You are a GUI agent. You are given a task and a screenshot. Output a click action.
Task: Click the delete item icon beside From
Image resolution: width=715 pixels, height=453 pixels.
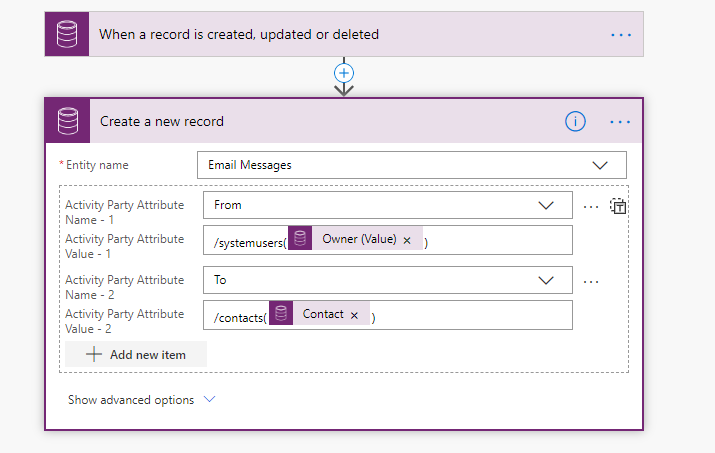pyautogui.click(x=619, y=206)
